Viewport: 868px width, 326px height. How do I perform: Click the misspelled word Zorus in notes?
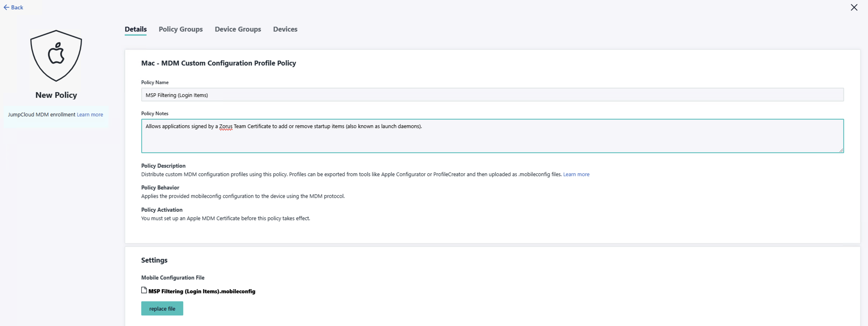click(x=226, y=126)
